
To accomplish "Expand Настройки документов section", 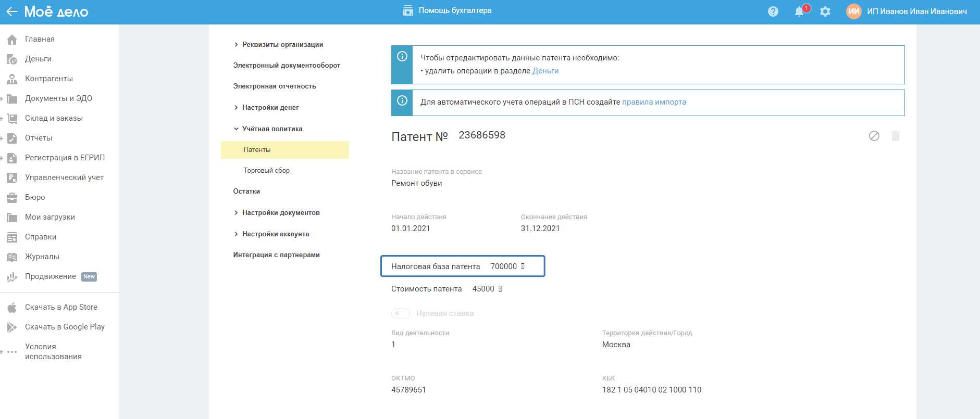I will pos(236,213).
